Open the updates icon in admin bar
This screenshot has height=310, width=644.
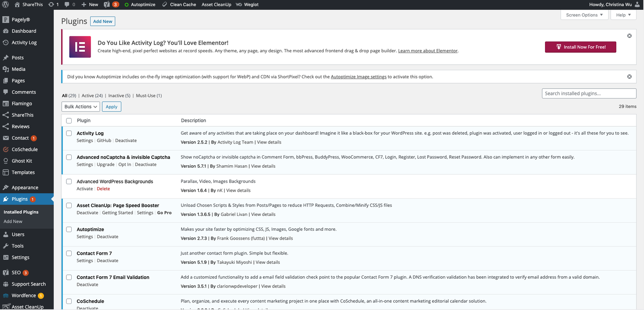(x=51, y=4)
